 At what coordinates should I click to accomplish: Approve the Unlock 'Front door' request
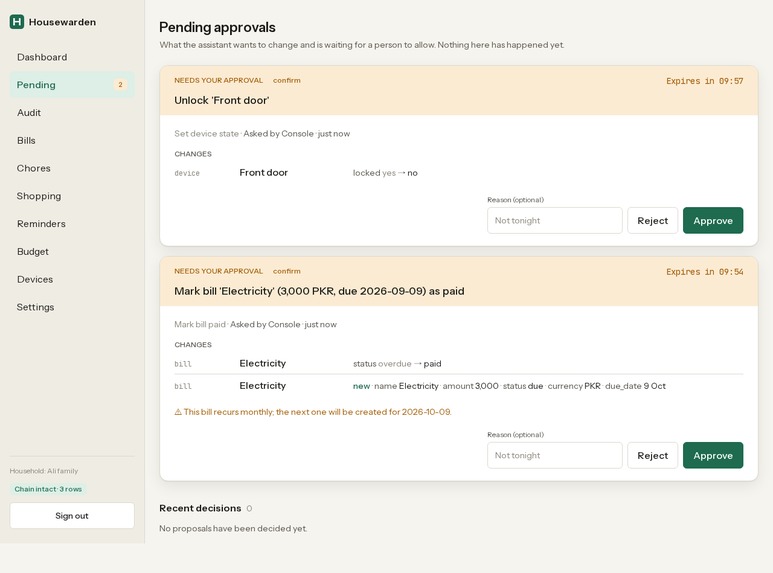[713, 220]
